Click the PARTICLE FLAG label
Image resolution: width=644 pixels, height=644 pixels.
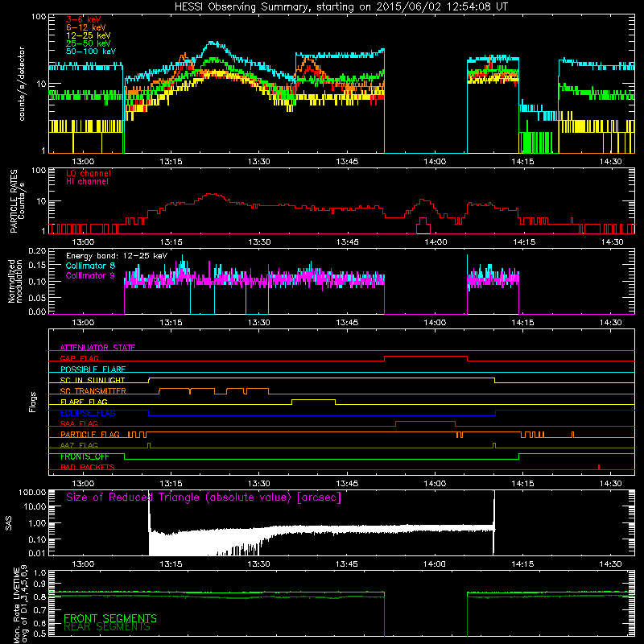[90, 435]
